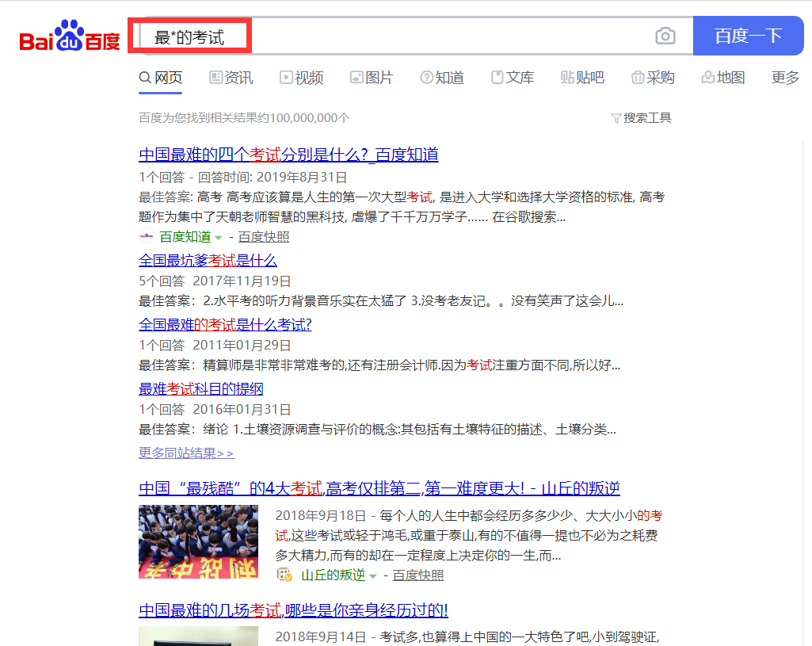This screenshot has height=646, width=812.
Task: Click the magnifier icon on 网页 tab
Action: [145, 78]
